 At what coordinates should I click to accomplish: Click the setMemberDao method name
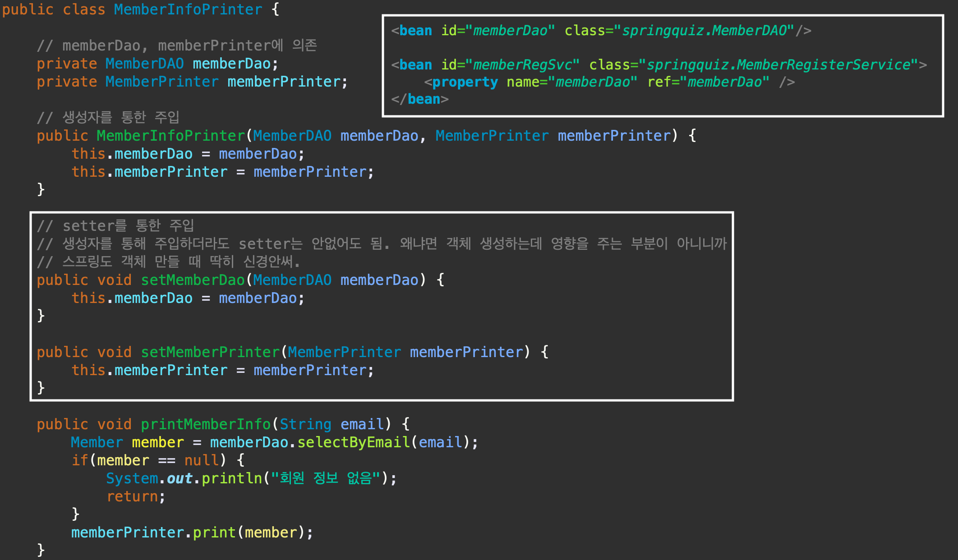click(x=193, y=280)
